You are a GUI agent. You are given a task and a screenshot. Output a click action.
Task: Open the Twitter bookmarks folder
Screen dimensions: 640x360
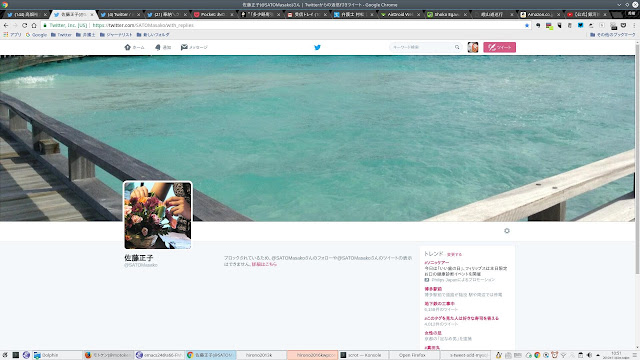click(x=61, y=35)
